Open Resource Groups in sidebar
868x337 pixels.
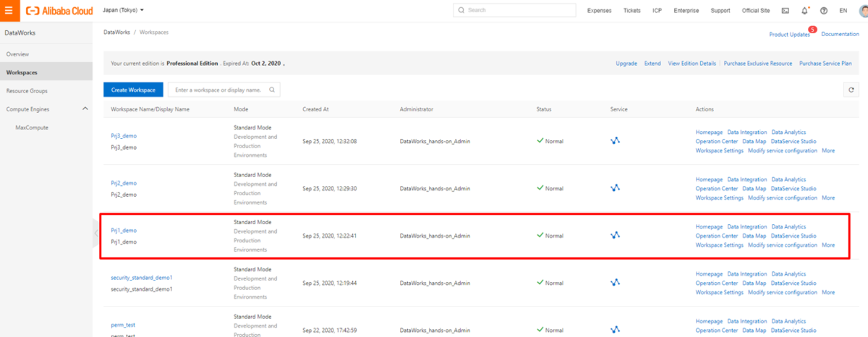point(27,90)
